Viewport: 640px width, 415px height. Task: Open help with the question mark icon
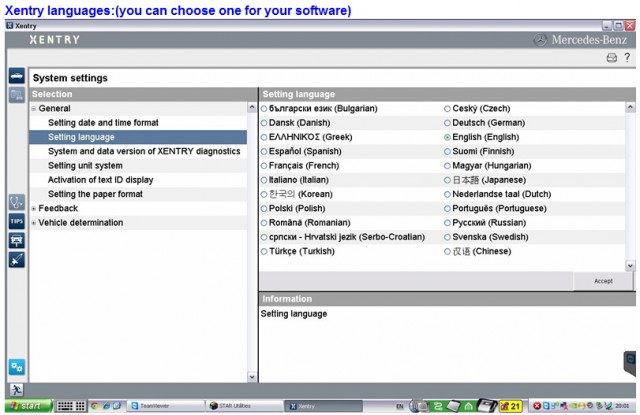tap(627, 58)
